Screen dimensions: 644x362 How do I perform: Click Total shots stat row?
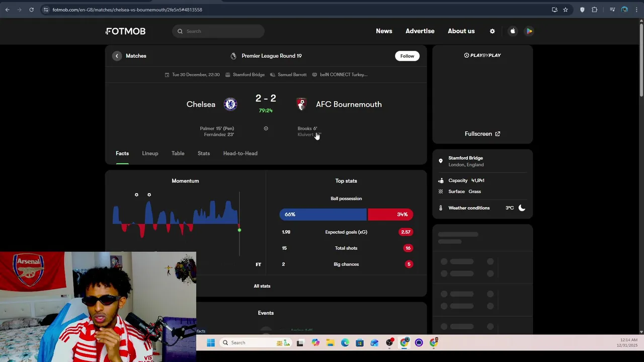click(346, 248)
